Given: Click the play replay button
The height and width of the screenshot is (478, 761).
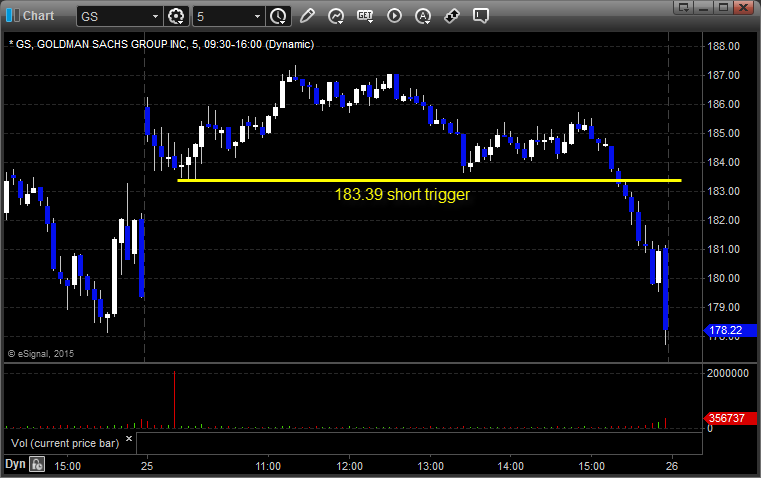Looking at the screenshot, I should click(394, 16).
